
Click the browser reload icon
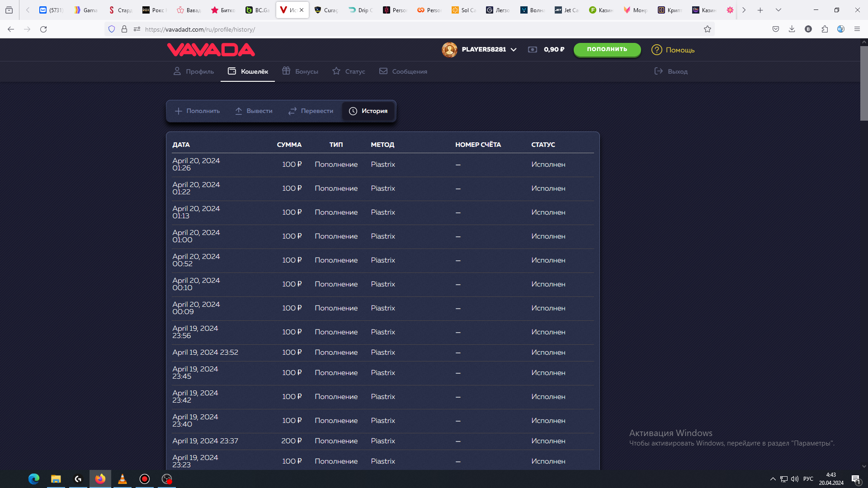43,29
